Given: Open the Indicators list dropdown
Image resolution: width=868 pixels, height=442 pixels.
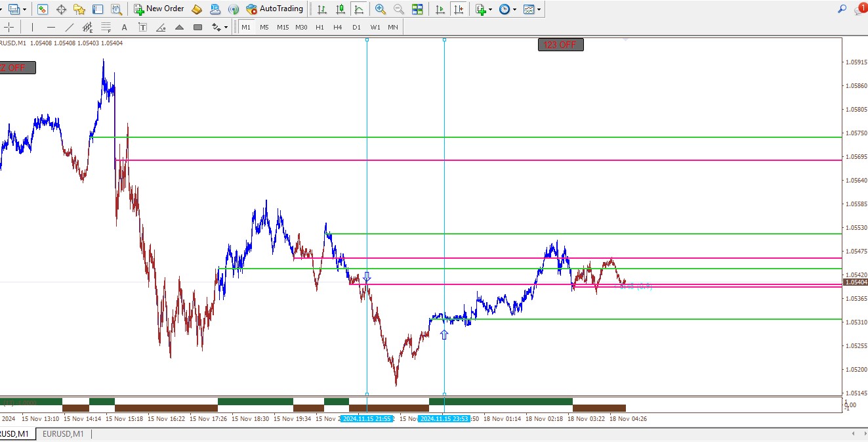Looking at the screenshot, I should [484, 9].
